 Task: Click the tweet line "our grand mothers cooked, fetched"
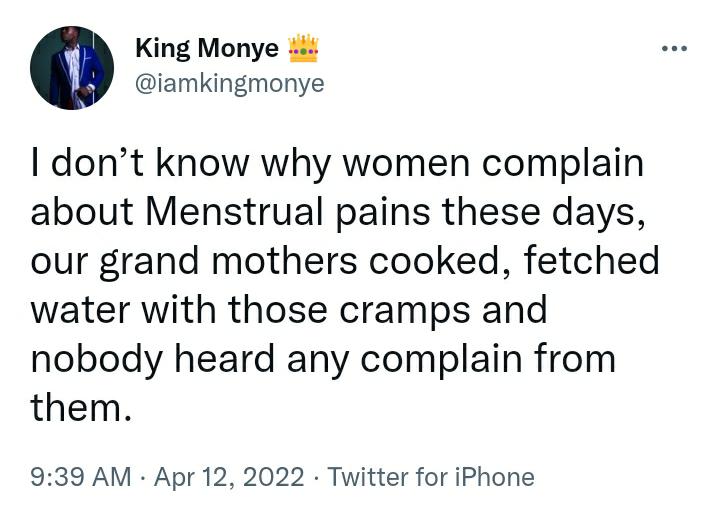pos(345,262)
